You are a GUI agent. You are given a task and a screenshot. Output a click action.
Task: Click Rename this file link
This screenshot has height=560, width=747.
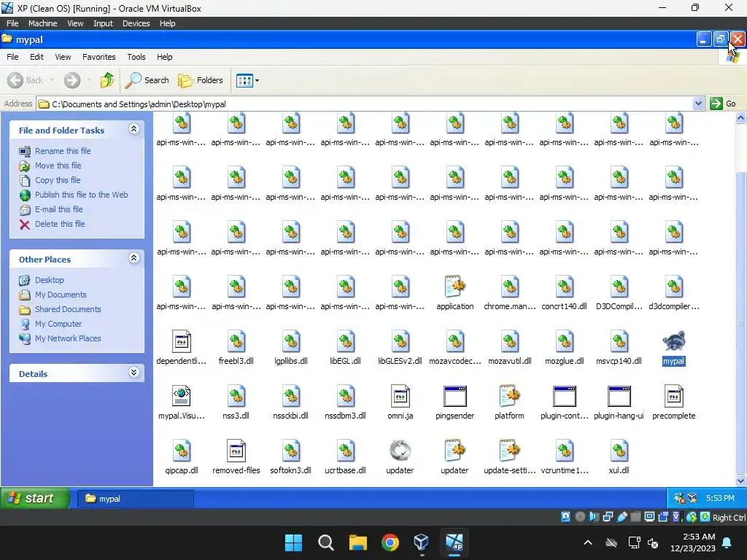[63, 151]
